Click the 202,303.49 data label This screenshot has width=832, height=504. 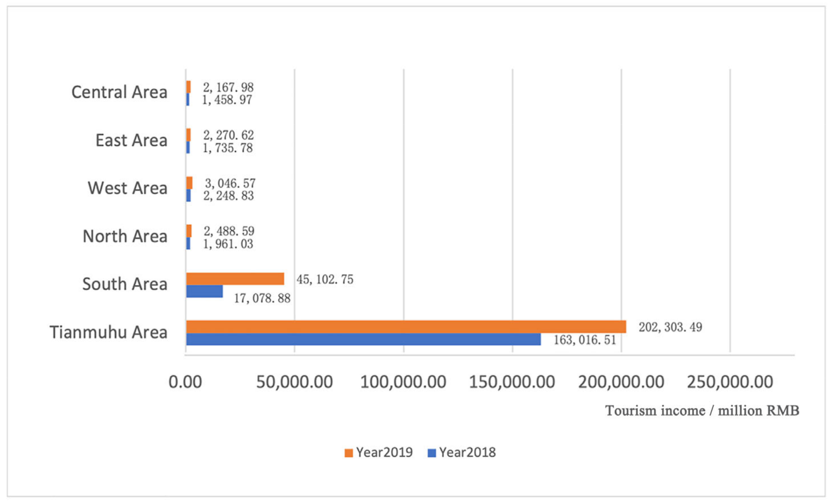point(670,327)
